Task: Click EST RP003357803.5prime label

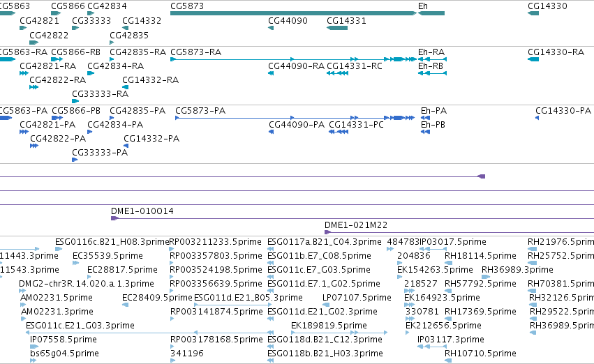Action: (216, 256)
